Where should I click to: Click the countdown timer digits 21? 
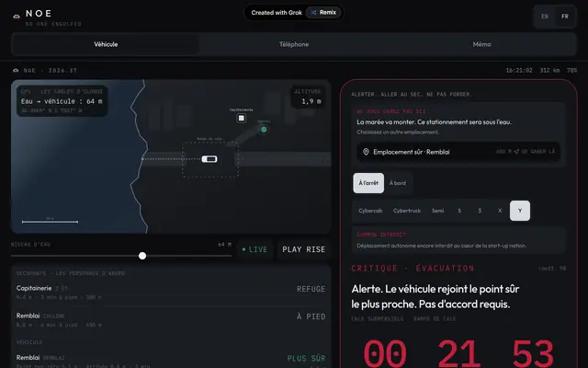tap(458, 353)
